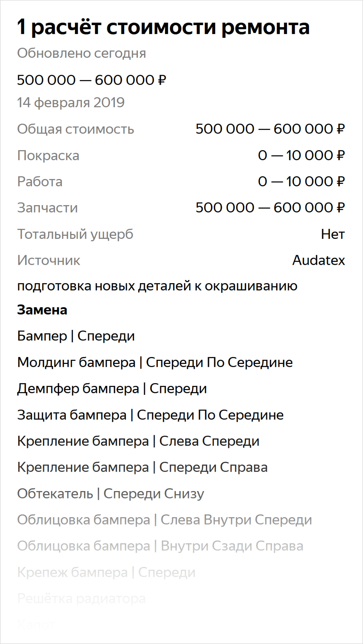
Task: Click the heading '1 расчёт стоимости ремонта'
Action: point(163,27)
